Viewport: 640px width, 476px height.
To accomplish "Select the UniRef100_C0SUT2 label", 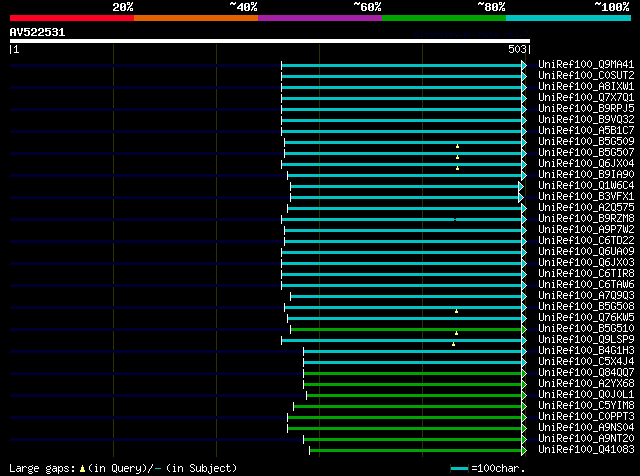I will coord(586,76).
